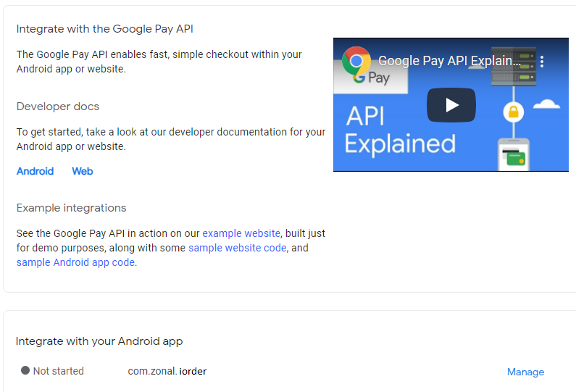Click the Not started status dot

25,370
